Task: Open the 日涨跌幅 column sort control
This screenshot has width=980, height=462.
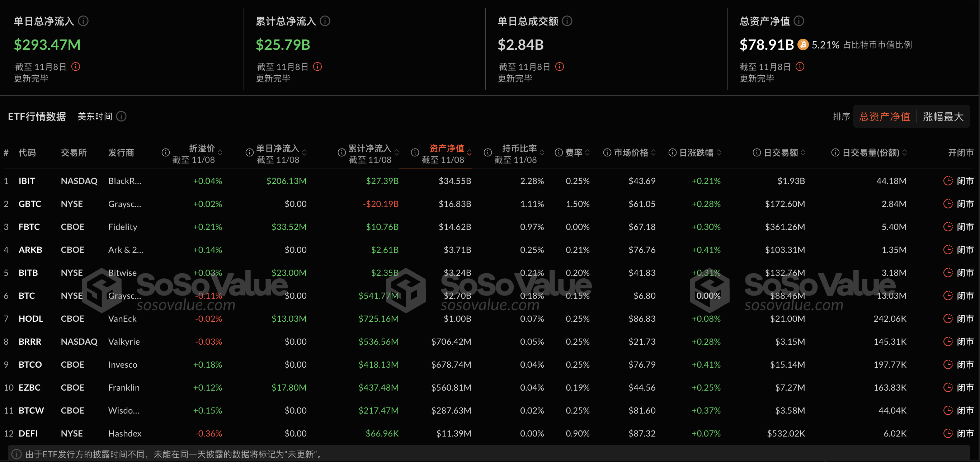Action: coord(718,152)
